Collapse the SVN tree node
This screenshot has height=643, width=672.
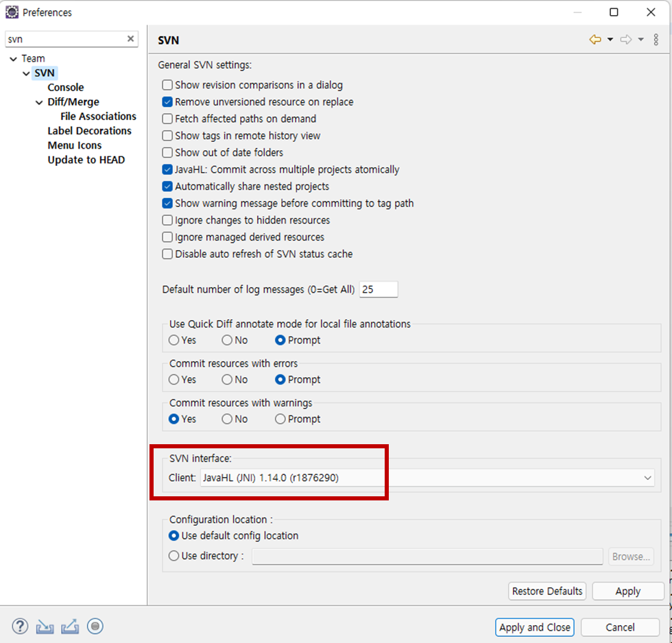tap(26, 73)
